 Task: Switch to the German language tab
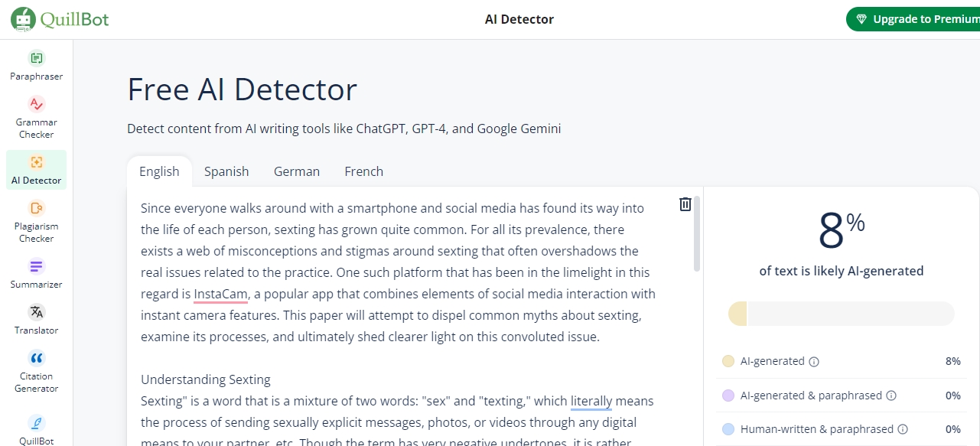297,171
